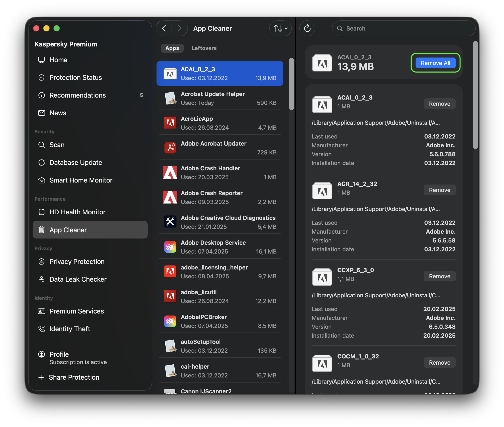This screenshot has width=504, height=427.
Task: Click the Share Protection plus icon
Action: coord(41,377)
